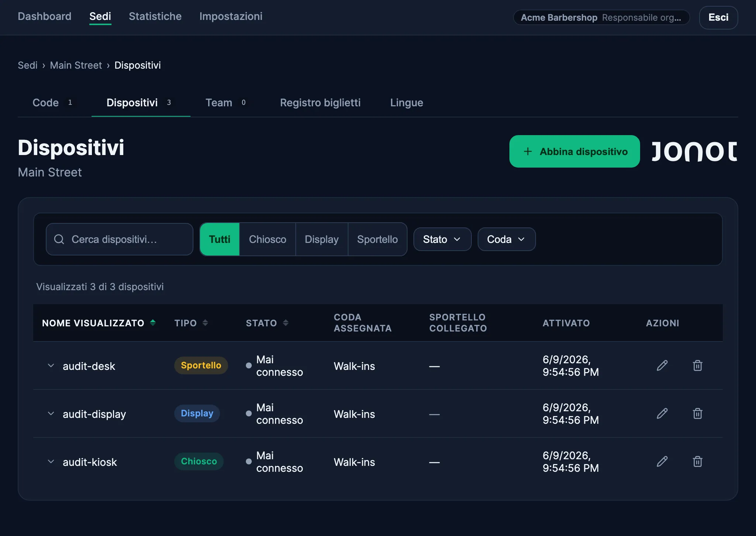Screen dimensions: 756x536
Task: Select the Tutti device filter
Action: coord(220,239)
